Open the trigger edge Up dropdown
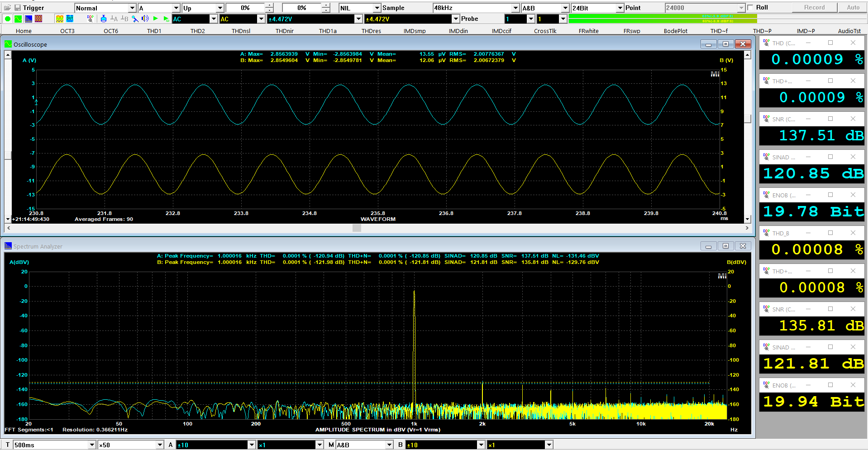This screenshot has width=868, height=450. [x=203, y=8]
